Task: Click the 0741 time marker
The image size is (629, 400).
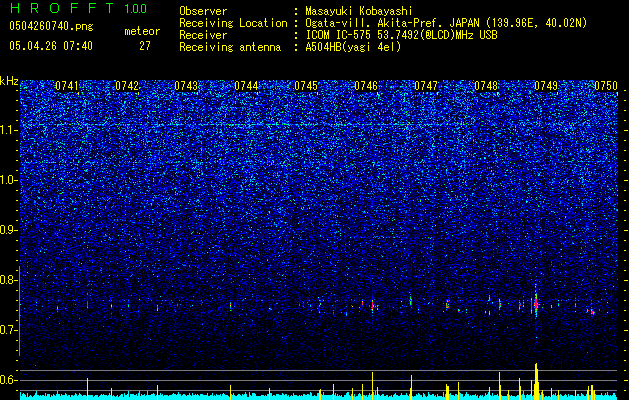Action: tap(67, 86)
